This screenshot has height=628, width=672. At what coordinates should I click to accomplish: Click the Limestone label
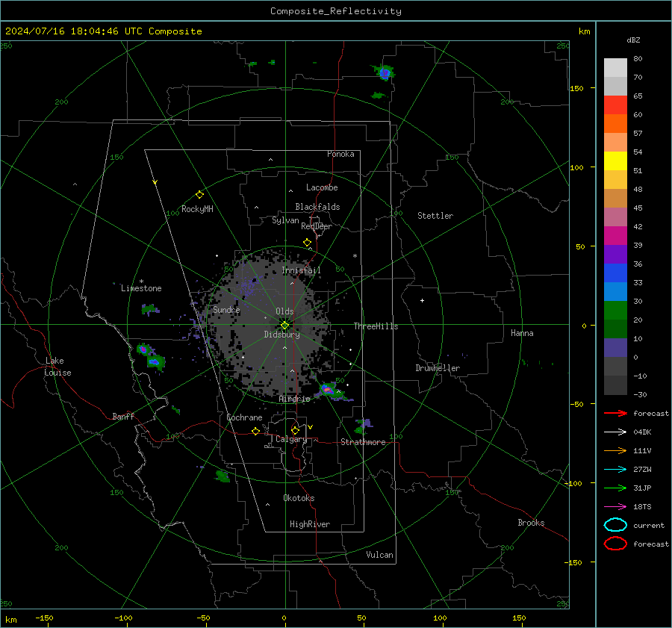(141, 288)
